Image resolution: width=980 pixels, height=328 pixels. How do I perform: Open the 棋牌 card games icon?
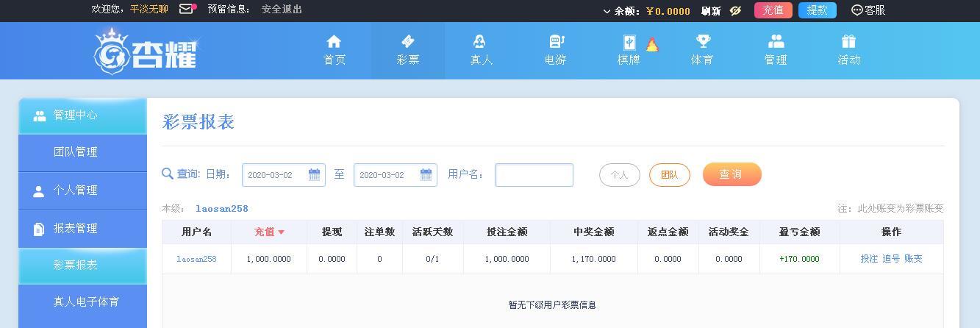coord(630,43)
